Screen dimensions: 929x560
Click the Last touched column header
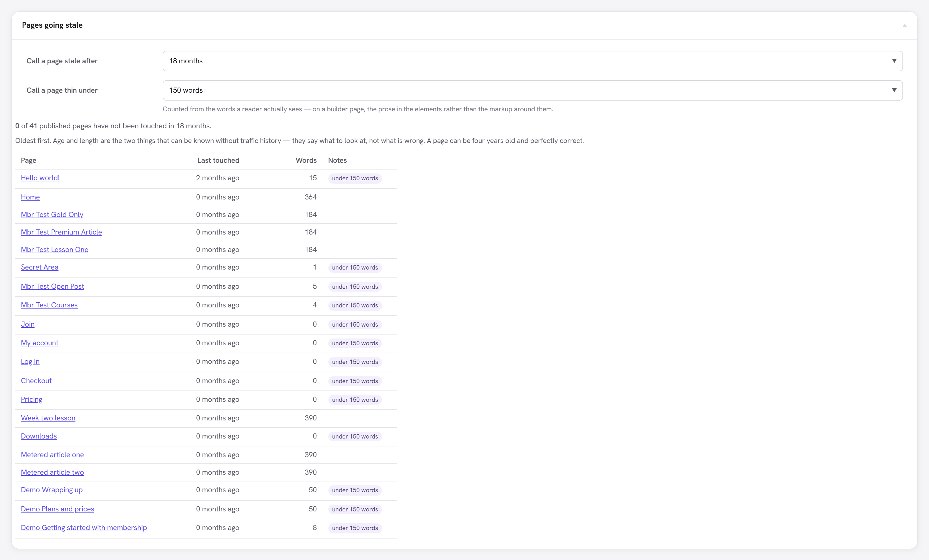click(x=218, y=160)
